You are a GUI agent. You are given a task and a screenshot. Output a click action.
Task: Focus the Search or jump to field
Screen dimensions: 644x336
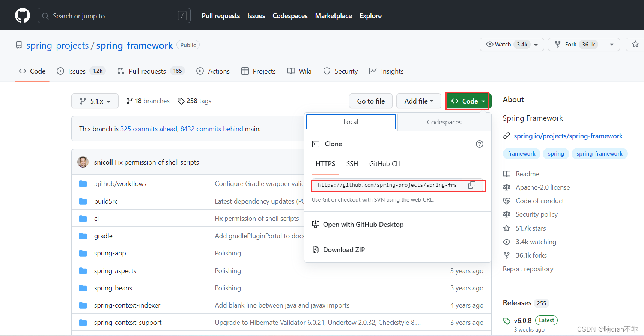(114, 16)
